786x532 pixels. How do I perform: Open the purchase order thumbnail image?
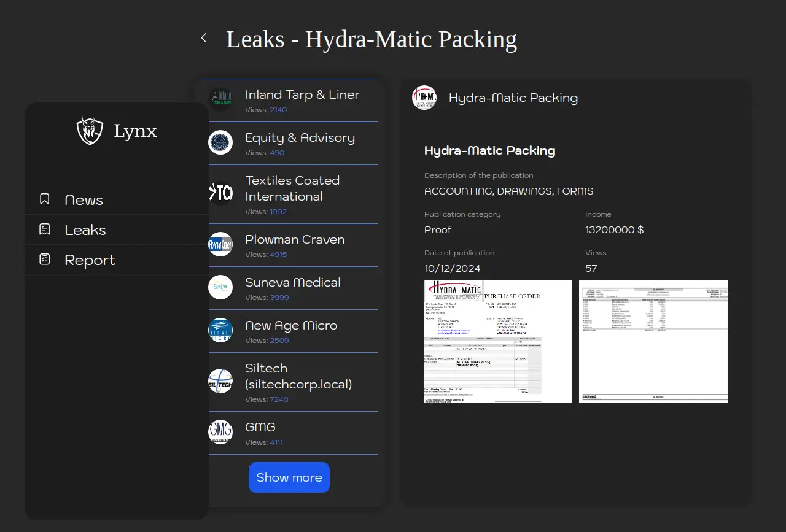point(497,342)
